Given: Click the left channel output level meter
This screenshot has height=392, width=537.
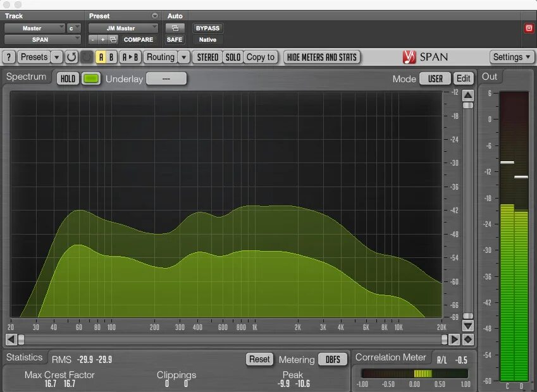Looking at the screenshot, I should (x=507, y=236).
